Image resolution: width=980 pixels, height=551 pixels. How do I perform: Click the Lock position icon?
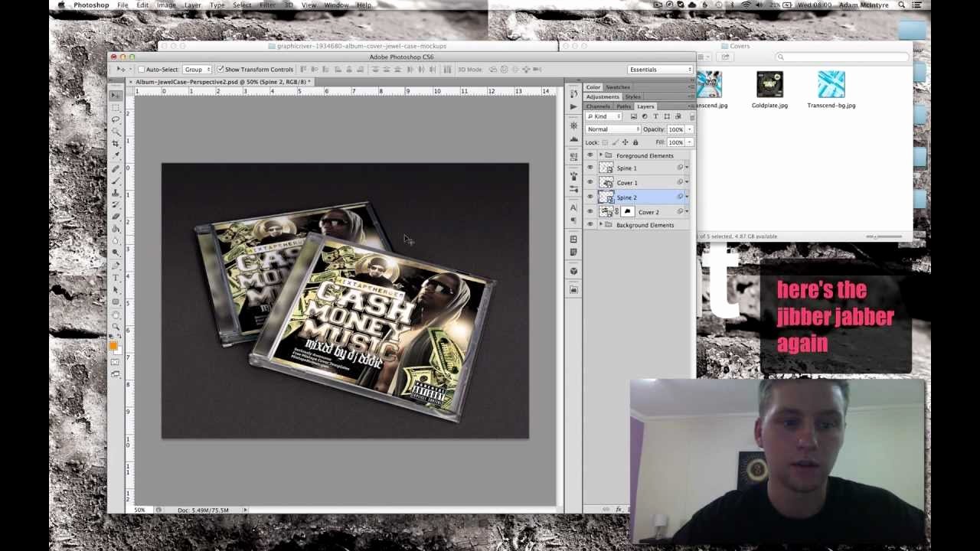pos(625,142)
